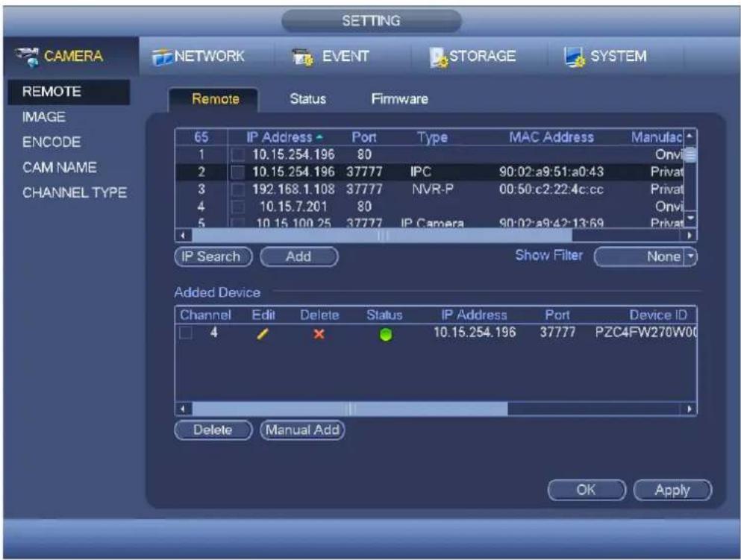Viewport: 741px width, 560px height.
Task: Click the green status indicator of channel 4
Action: coord(386,335)
